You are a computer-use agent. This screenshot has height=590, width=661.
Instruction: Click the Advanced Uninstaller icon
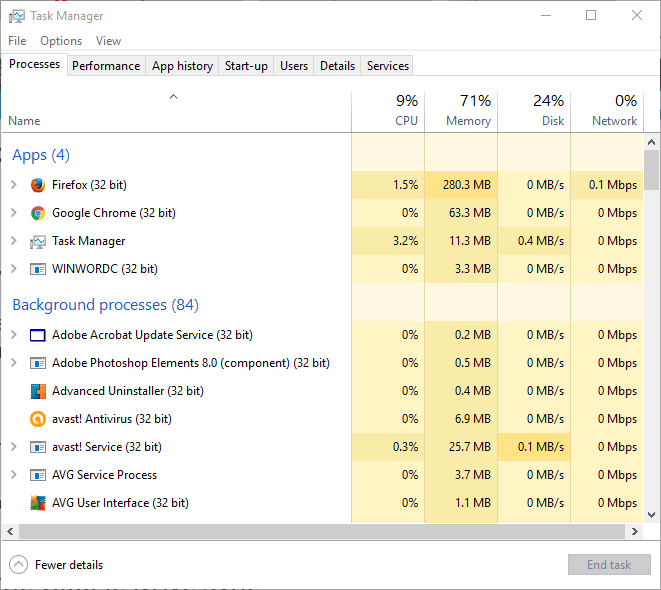(38, 392)
